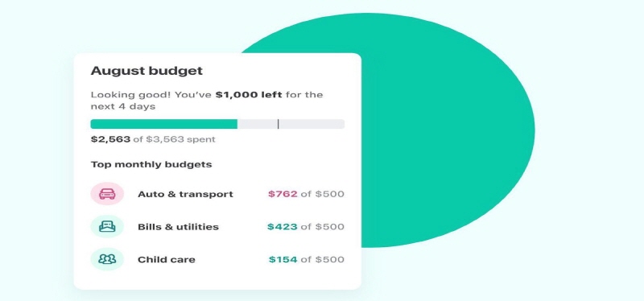Click the grey unfilled end of progress bar
This screenshot has width=644, height=301.
coord(312,124)
